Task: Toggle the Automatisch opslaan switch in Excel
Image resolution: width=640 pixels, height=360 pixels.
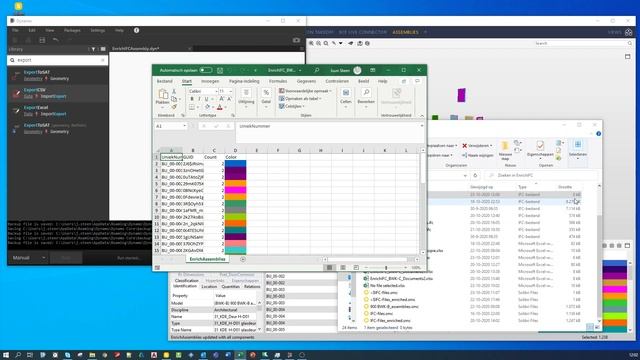Action: click(x=206, y=70)
